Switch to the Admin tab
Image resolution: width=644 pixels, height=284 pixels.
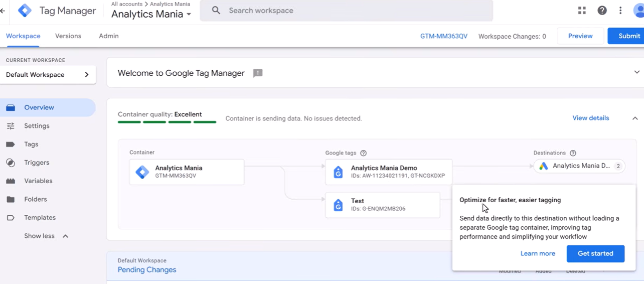click(x=109, y=36)
